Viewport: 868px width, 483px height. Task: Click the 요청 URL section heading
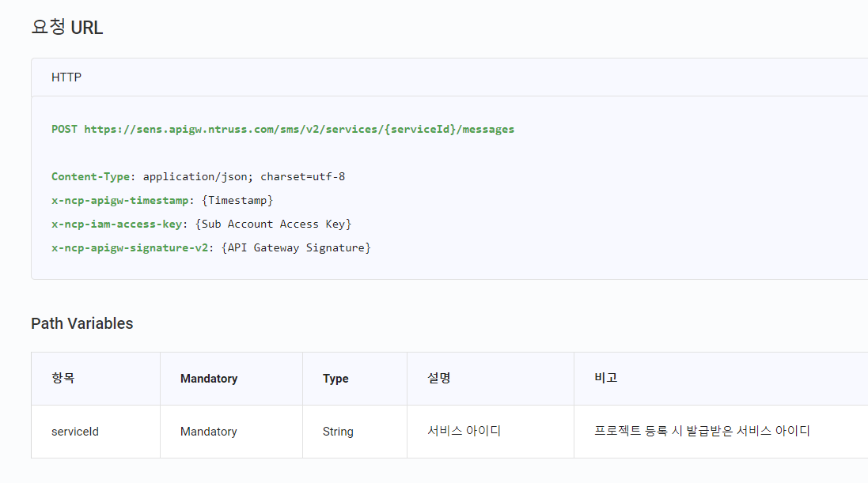pyautogui.click(x=66, y=26)
